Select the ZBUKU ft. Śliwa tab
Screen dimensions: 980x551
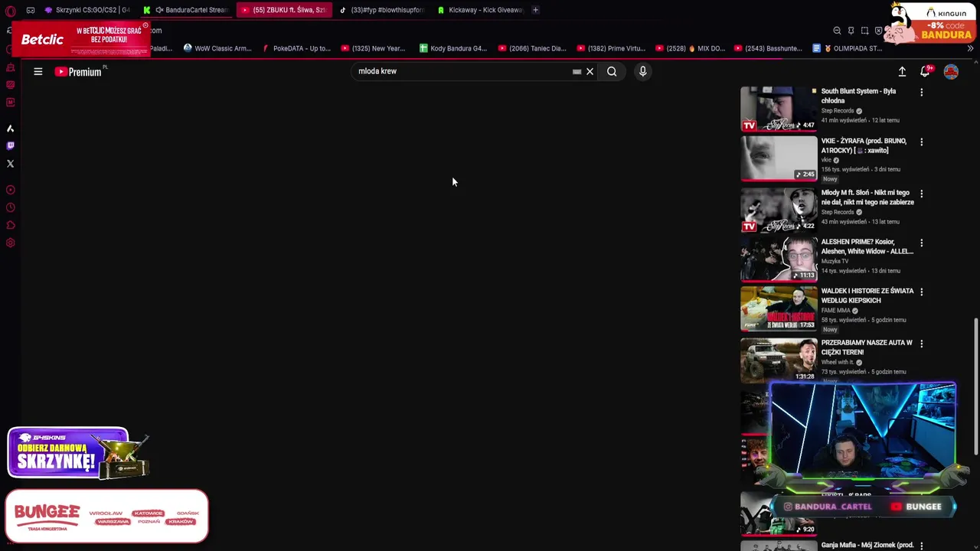click(284, 10)
